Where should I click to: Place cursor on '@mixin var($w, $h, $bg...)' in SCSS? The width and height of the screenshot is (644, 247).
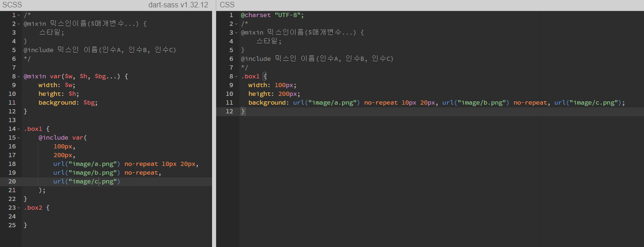point(72,76)
